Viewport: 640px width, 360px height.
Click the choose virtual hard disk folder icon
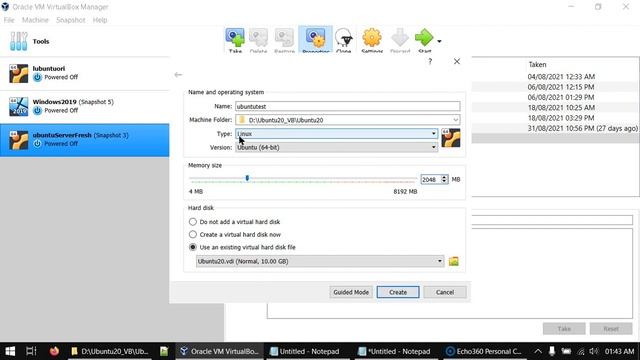point(453,261)
